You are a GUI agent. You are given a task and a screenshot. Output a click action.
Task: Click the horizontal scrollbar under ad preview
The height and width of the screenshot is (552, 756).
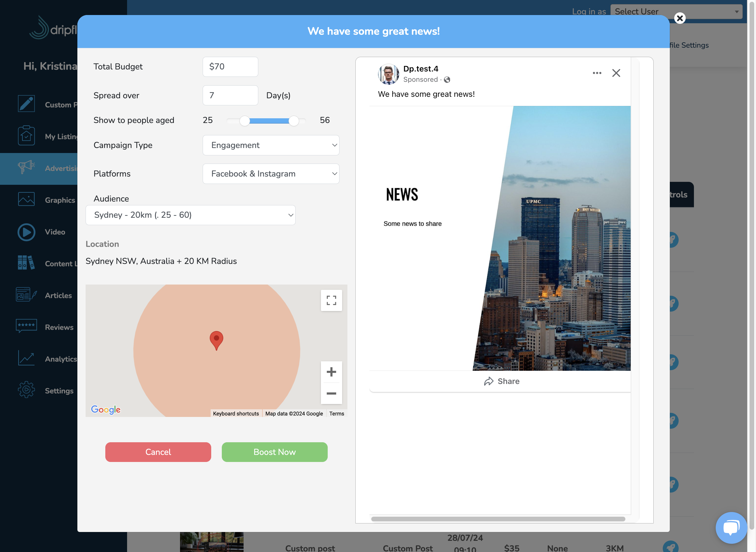(x=498, y=519)
